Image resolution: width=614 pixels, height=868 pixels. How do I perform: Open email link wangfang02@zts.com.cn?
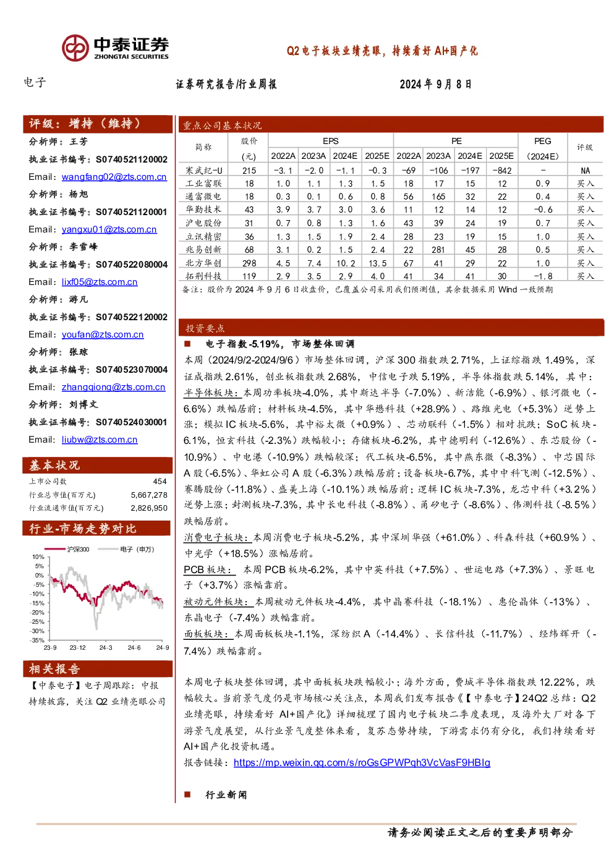pos(114,177)
